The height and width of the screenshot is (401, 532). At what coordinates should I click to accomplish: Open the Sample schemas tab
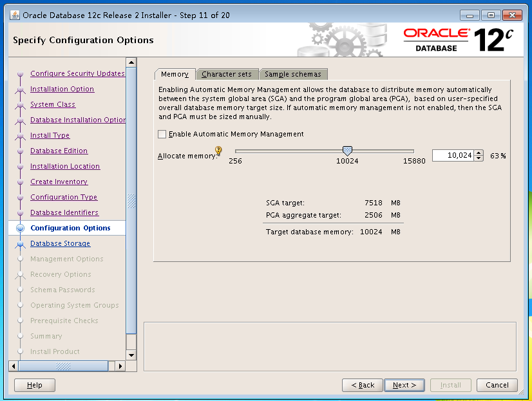tap(293, 74)
